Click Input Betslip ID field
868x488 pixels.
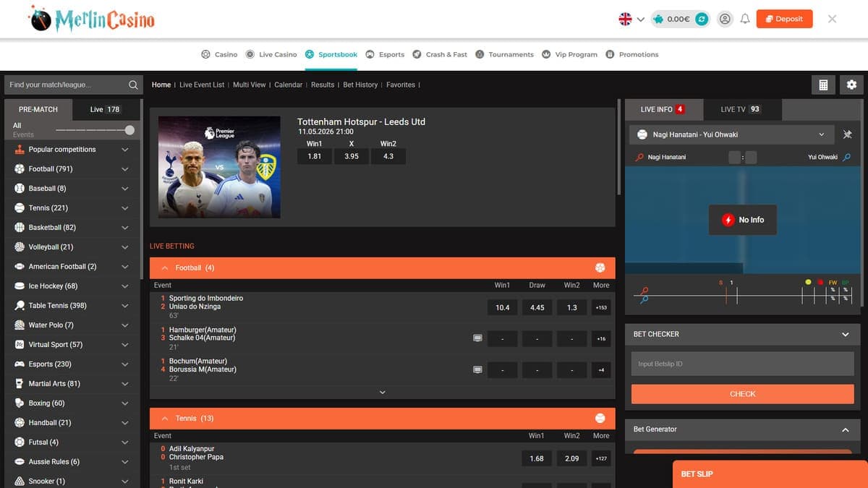pyautogui.click(x=742, y=364)
